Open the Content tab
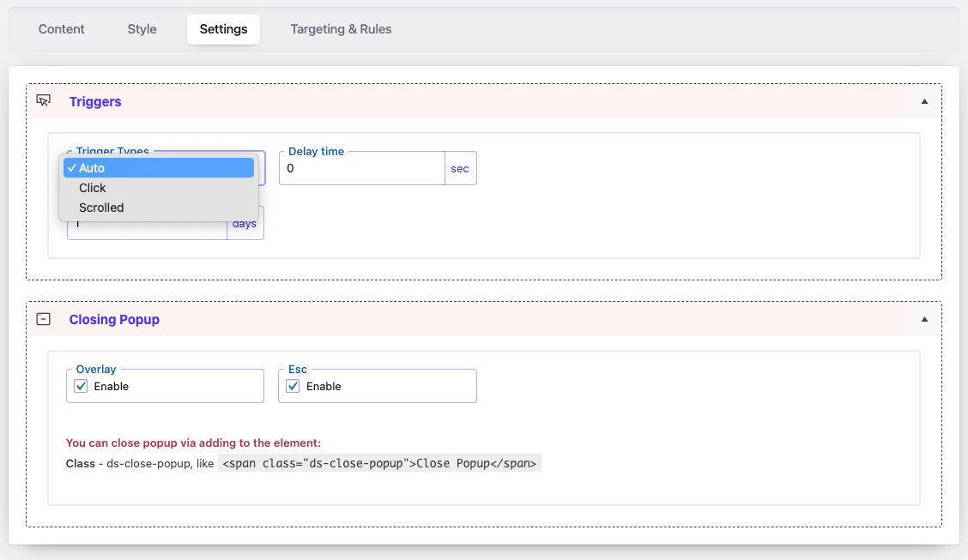The width and height of the screenshot is (968, 560). [x=61, y=29]
